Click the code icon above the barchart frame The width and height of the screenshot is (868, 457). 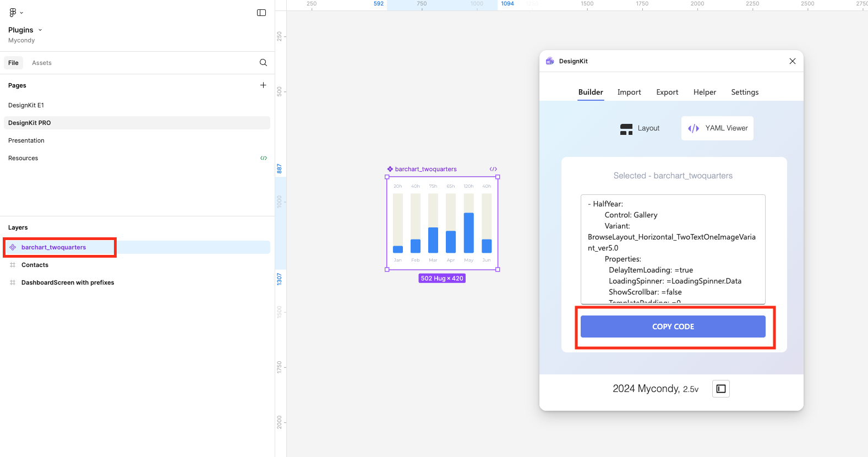tap(493, 169)
